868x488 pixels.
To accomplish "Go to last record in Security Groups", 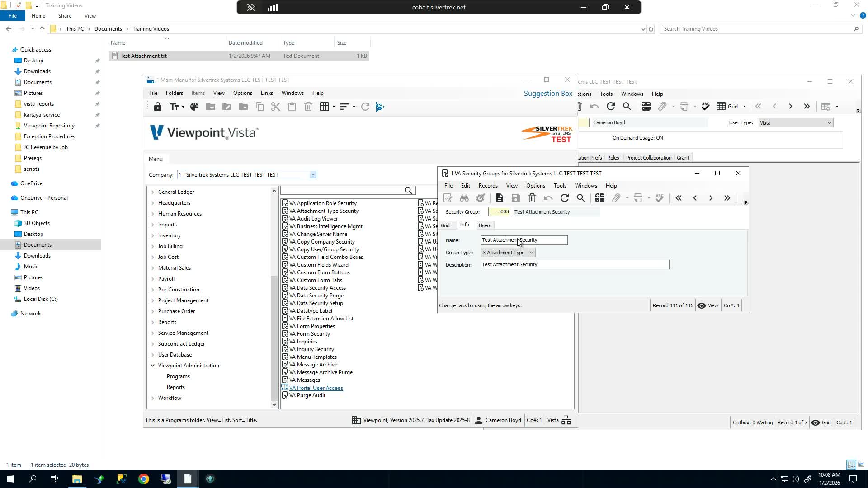I will [x=727, y=198].
